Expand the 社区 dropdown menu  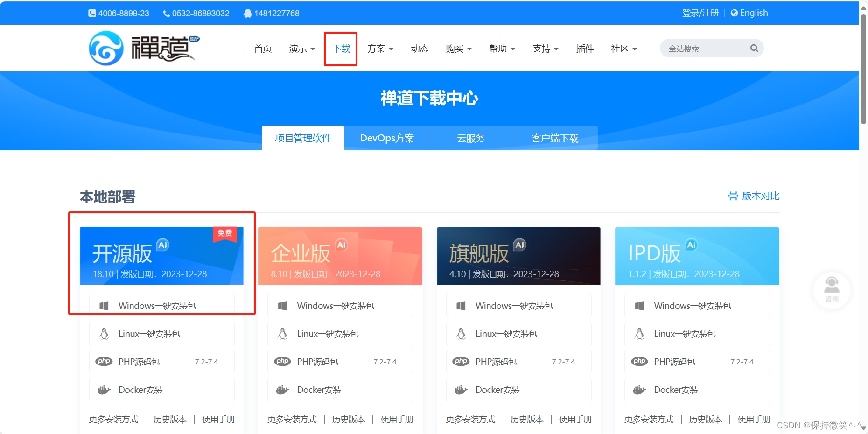tap(624, 49)
